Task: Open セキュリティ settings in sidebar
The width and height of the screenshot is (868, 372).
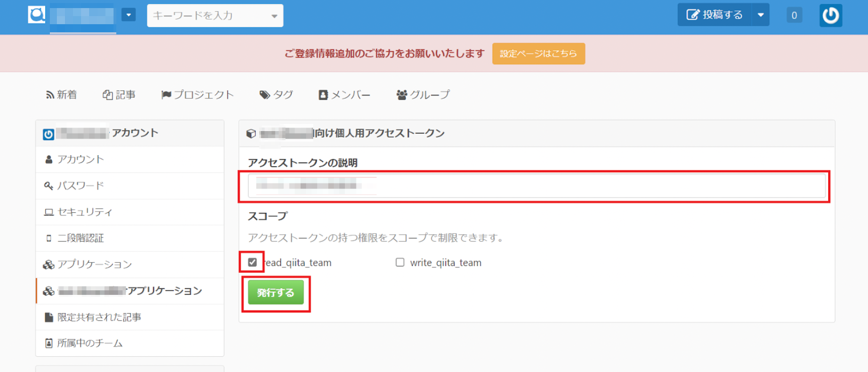Action: click(85, 212)
